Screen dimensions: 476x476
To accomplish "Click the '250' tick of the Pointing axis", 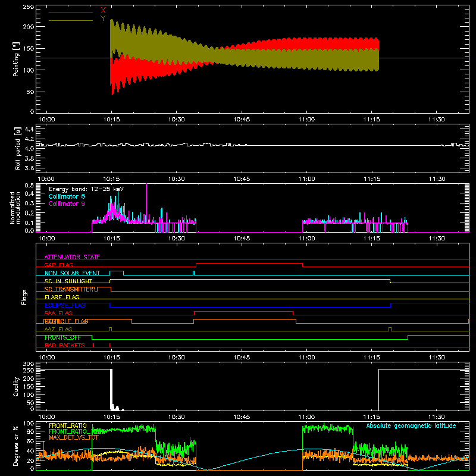I will [x=28, y=7].
